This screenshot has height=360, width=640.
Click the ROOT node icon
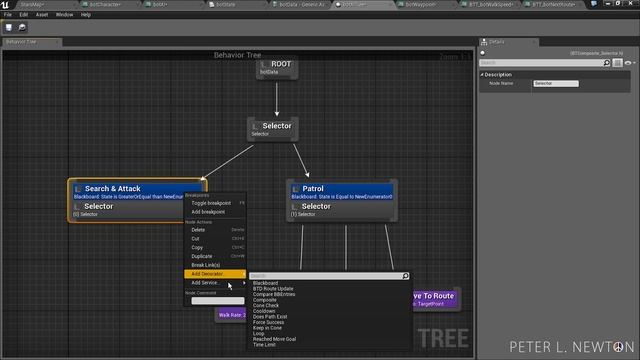coord(264,64)
